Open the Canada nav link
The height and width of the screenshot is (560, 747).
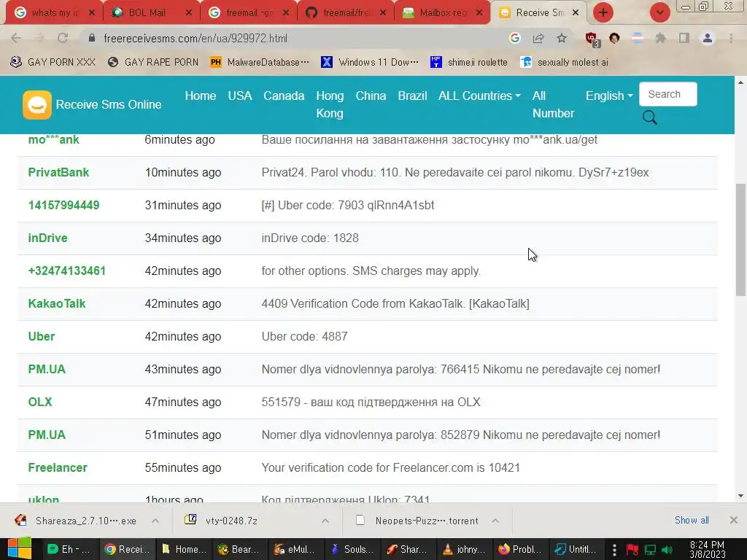(284, 96)
